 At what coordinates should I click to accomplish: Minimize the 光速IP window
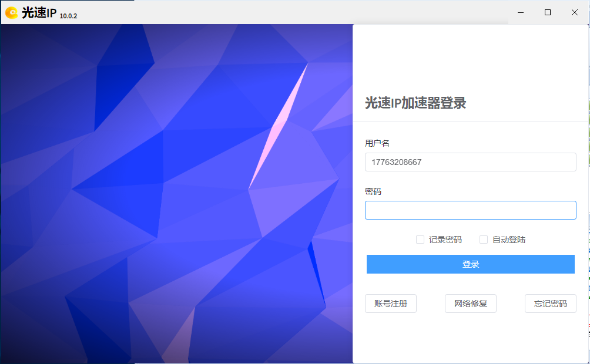521,12
